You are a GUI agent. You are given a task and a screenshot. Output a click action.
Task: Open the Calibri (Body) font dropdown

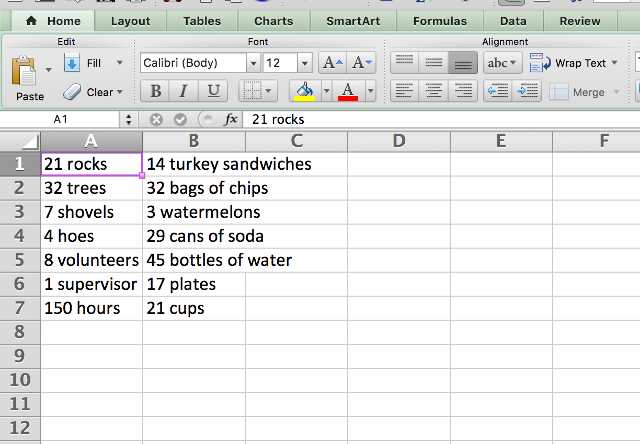253,63
